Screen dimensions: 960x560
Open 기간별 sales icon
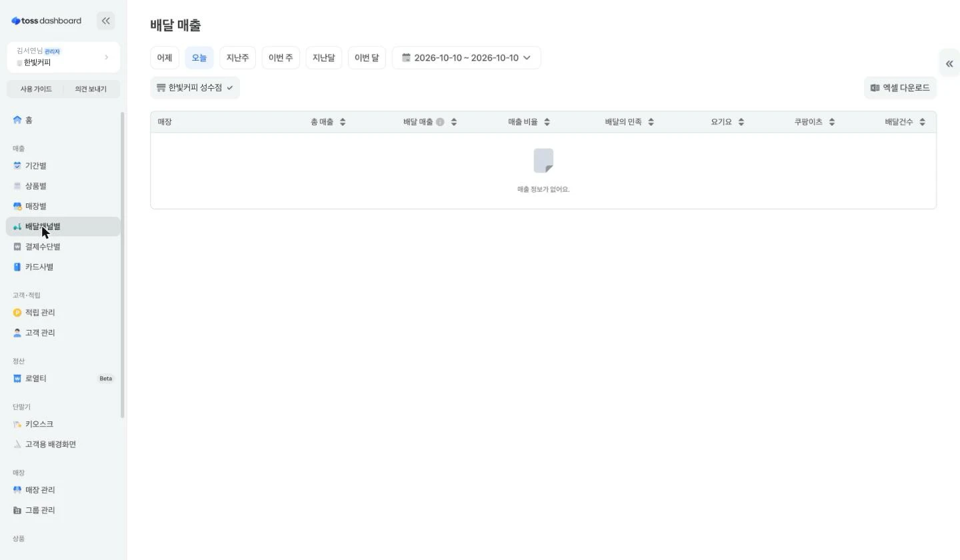(17, 165)
